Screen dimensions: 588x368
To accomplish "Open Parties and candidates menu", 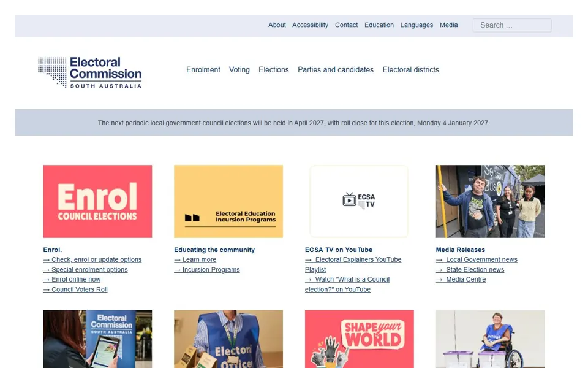I will tap(336, 70).
